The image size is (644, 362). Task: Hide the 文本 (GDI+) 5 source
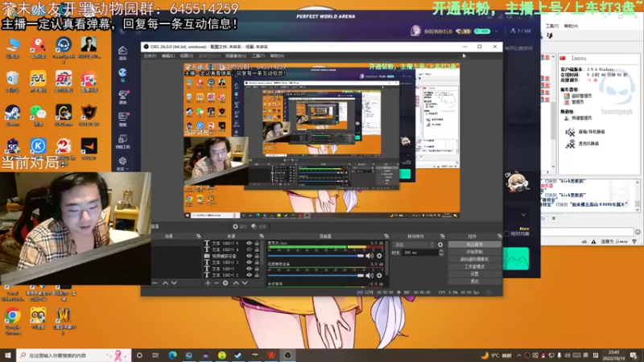click(249, 244)
